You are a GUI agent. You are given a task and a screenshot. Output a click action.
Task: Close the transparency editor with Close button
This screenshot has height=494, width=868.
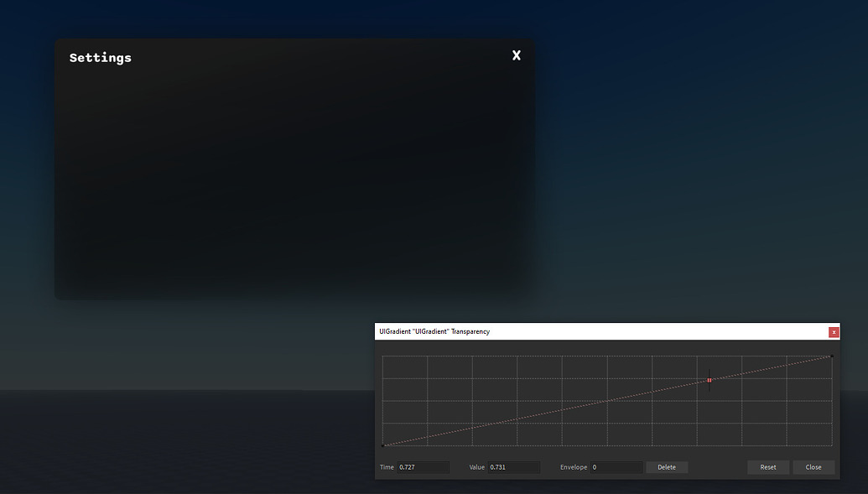(813, 467)
